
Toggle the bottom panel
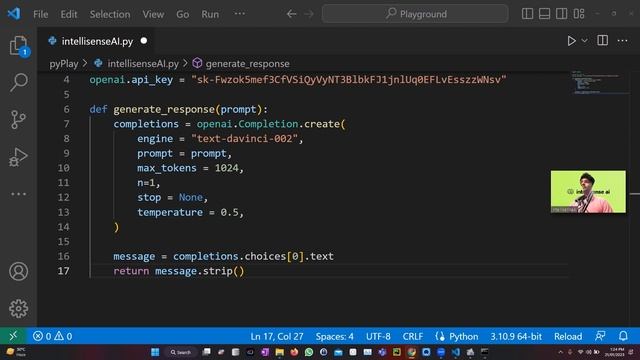[x=544, y=14]
